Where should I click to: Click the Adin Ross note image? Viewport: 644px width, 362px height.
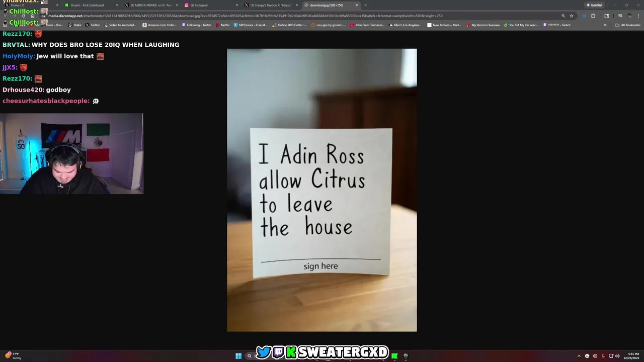[322, 190]
